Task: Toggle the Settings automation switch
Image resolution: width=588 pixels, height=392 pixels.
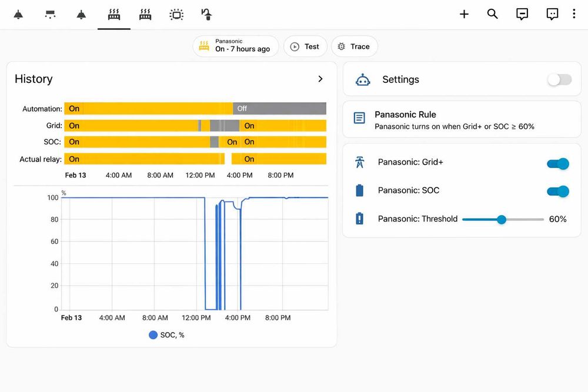Action: (559, 79)
